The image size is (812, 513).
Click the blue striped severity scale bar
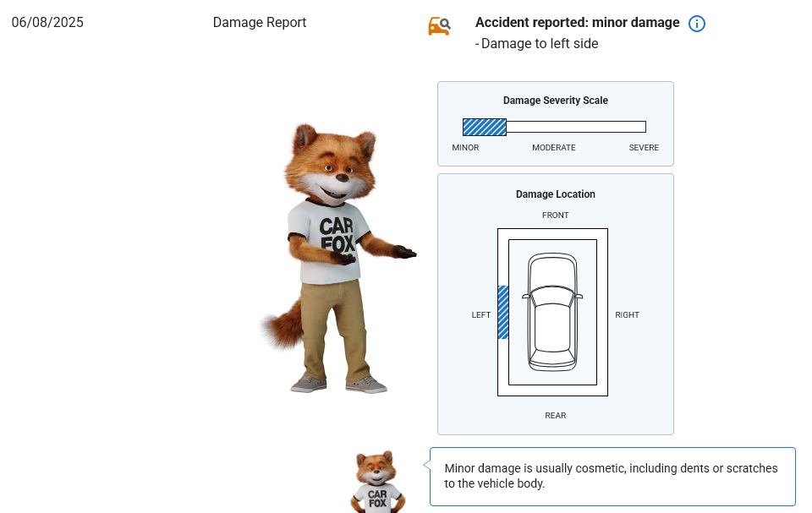click(x=484, y=127)
